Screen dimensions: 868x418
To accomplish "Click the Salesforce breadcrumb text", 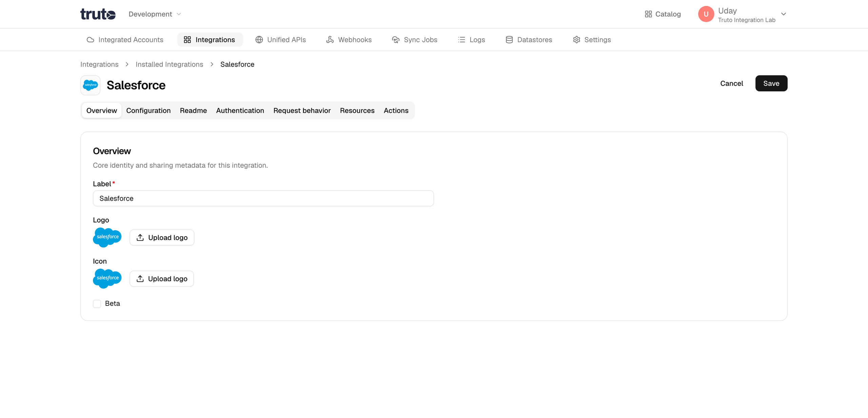I will pos(237,64).
